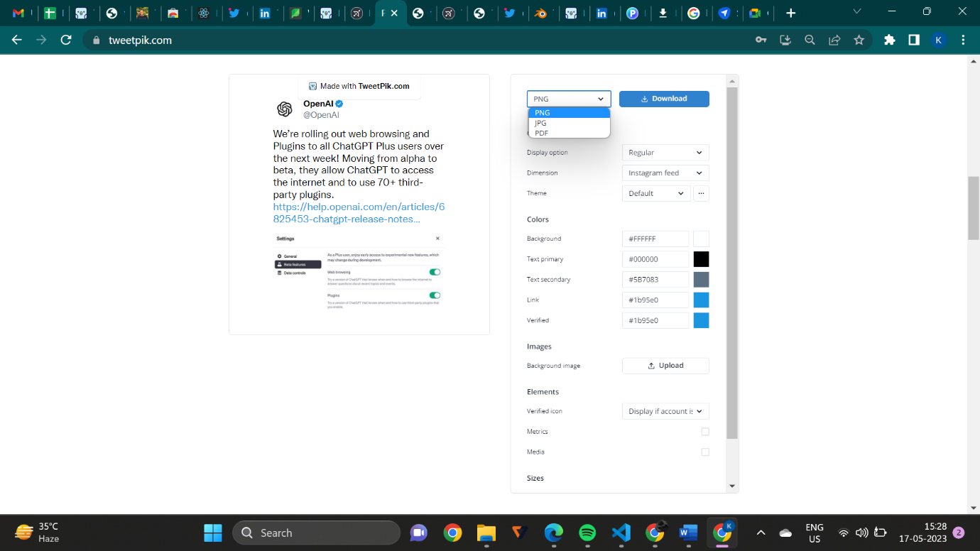
Task: Click the page's vertical scrollbar thumb
Action: pos(974,208)
